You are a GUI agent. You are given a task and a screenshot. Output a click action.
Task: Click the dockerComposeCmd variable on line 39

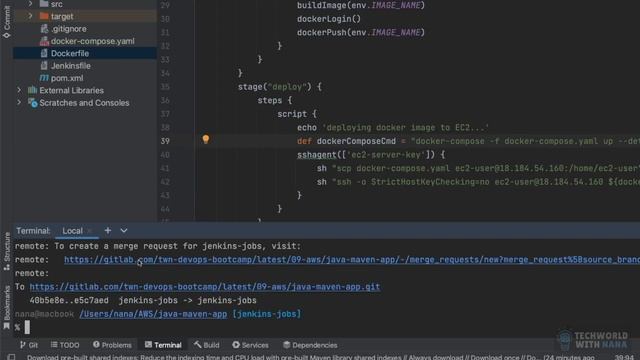(356, 141)
